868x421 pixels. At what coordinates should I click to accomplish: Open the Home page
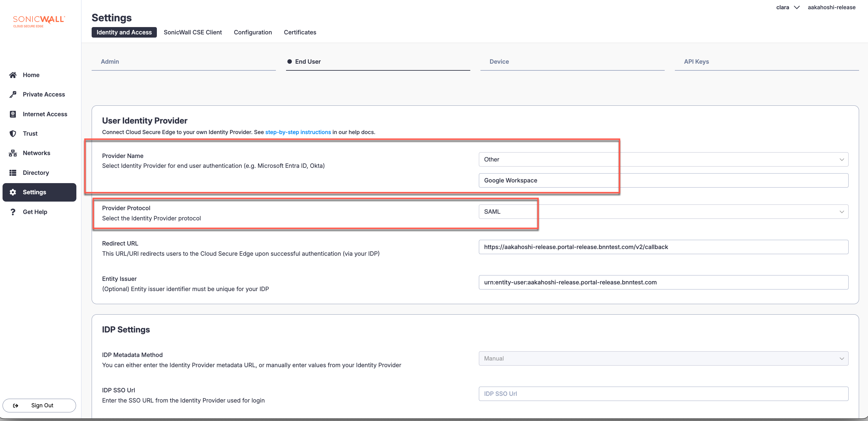39,75
